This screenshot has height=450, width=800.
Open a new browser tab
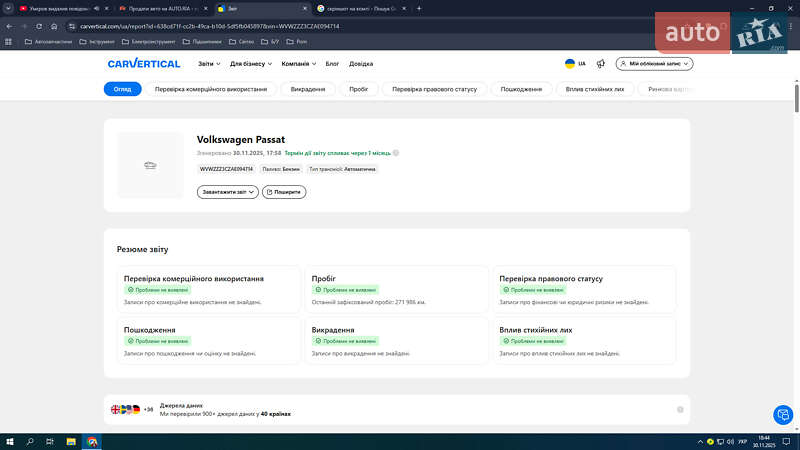[419, 9]
